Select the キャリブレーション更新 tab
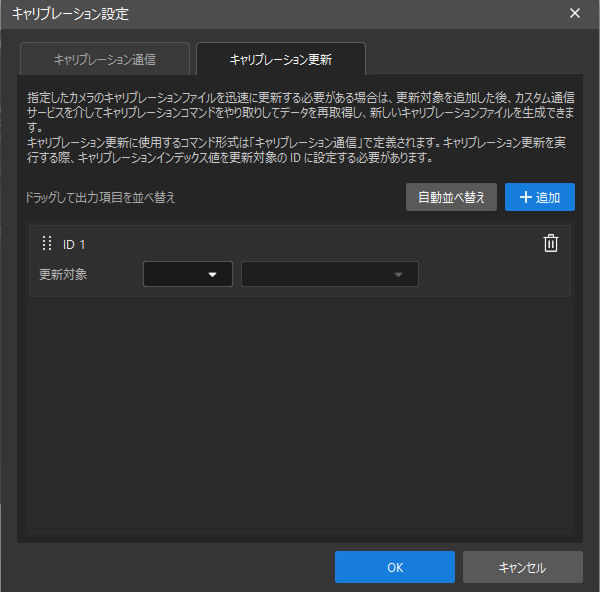This screenshot has width=600, height=592. 281,59
